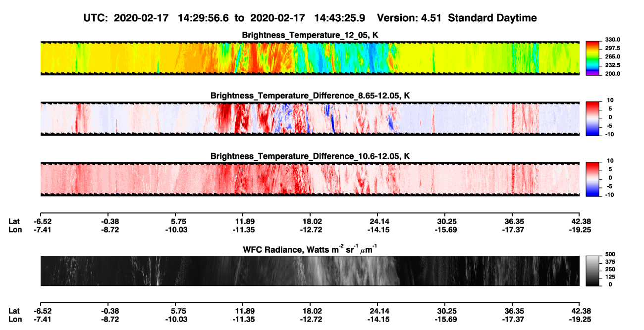Click the 'Lon' label of the upper axis
The image size is (644, 330).
point(14,230)
